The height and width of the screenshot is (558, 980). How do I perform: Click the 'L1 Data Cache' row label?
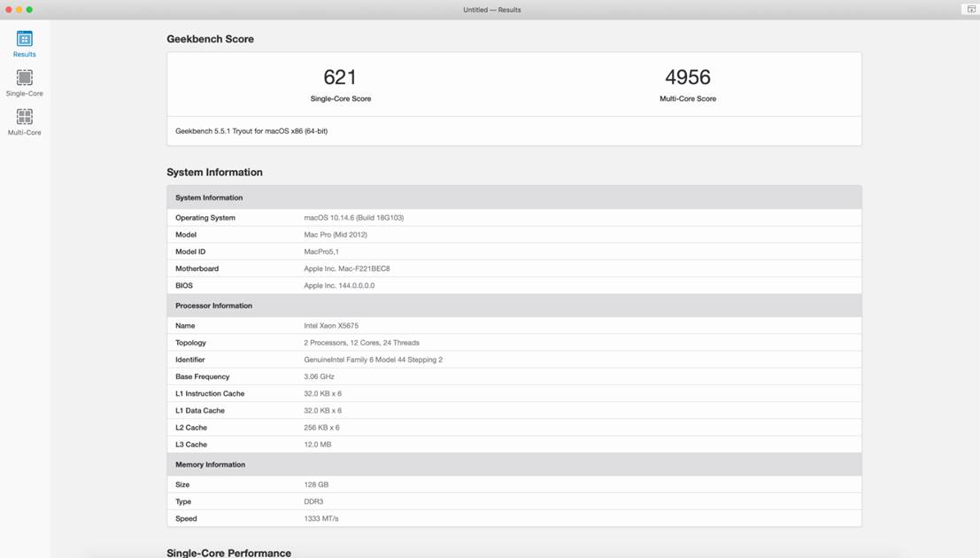click(x=200, y=410)
